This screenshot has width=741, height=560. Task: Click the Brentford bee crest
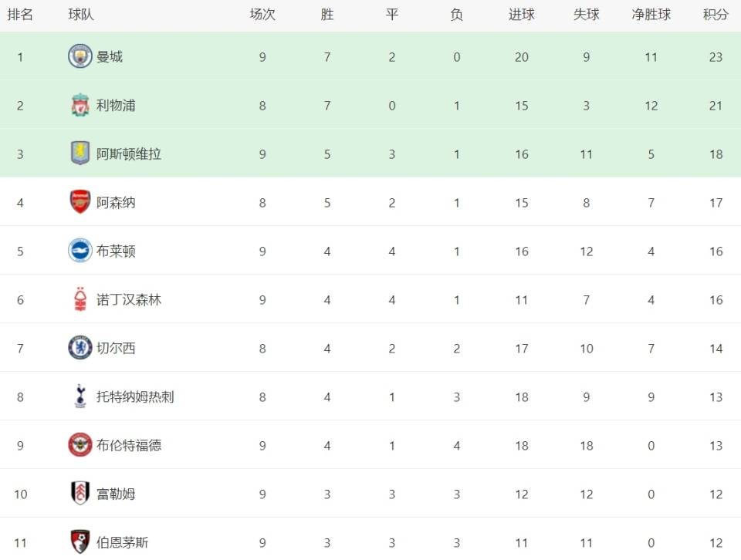[x=80, y=445]
